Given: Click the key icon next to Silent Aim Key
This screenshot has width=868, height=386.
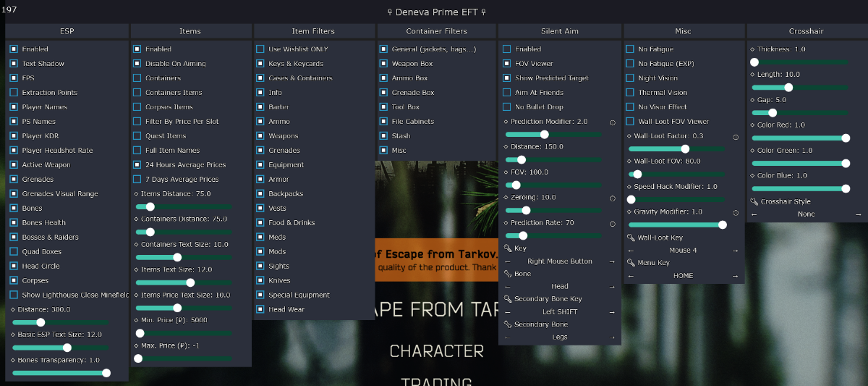Looking at the screenshot, I should tap(508, 248).
